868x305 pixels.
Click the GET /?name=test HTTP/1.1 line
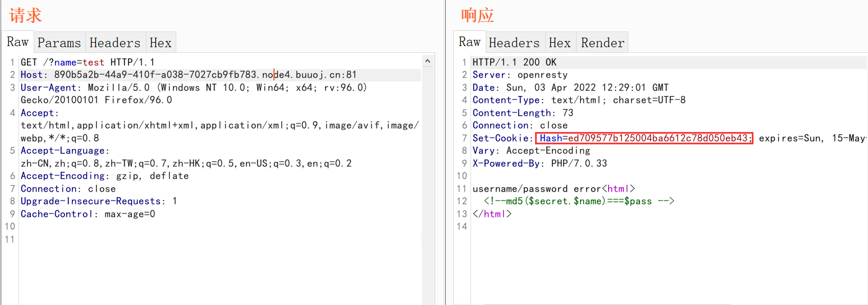88,62
